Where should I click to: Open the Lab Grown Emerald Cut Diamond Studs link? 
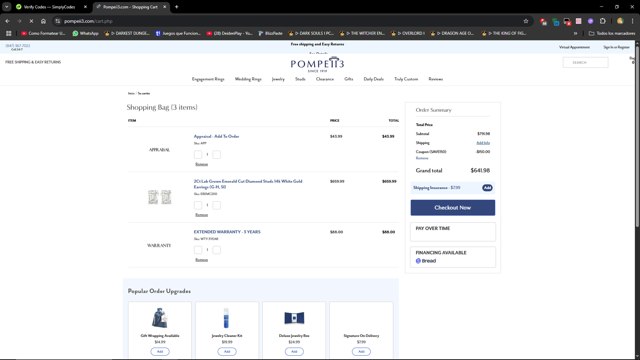click(248, 184)
